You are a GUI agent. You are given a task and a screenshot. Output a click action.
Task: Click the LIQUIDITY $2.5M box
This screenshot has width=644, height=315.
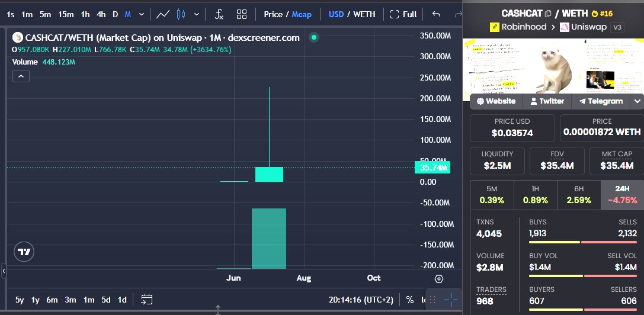point(497,161)
